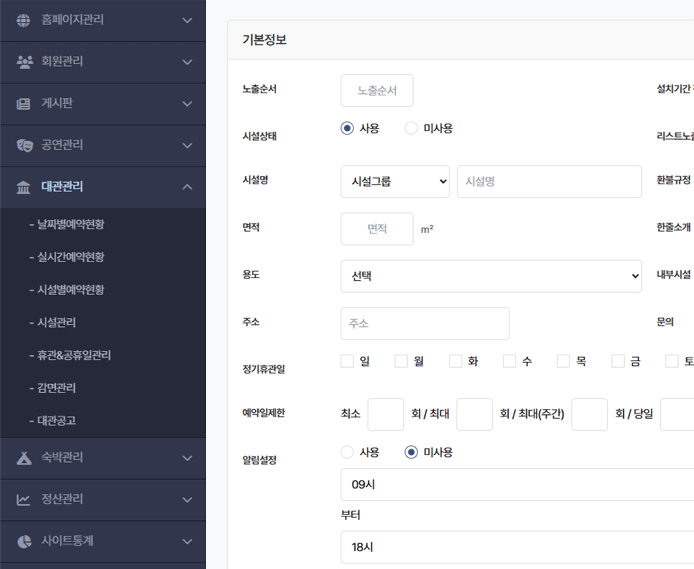Open the 용도 선택 dropdown

[x=491, y=276]
